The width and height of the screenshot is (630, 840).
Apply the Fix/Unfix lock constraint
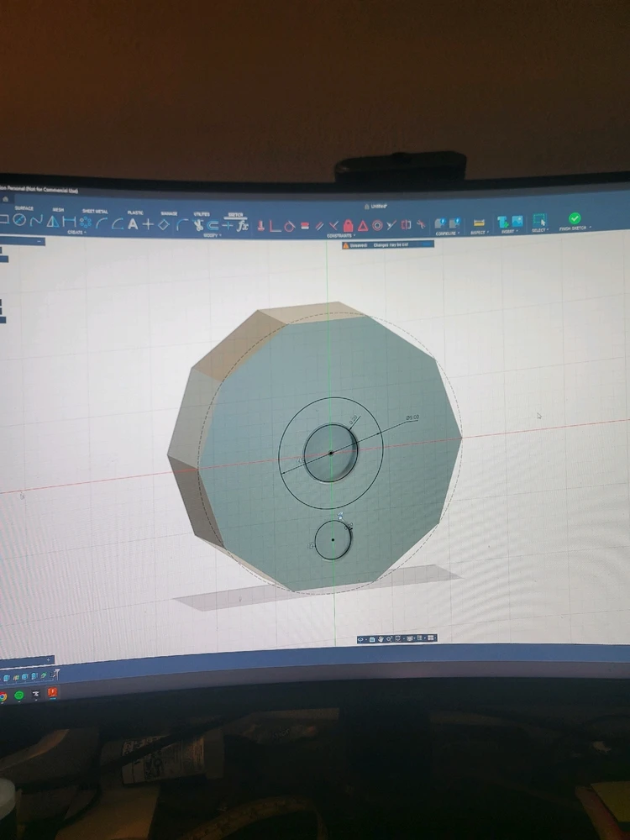347,226
